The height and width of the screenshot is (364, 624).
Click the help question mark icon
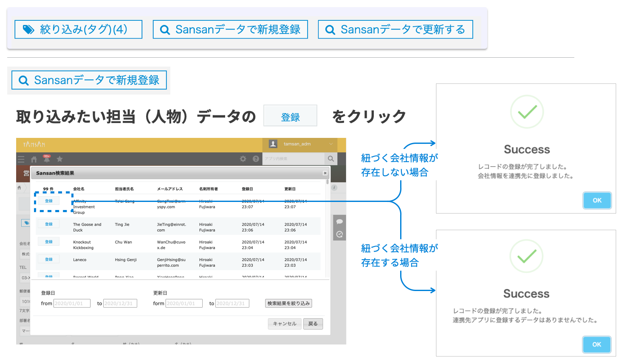coord(256,159)
